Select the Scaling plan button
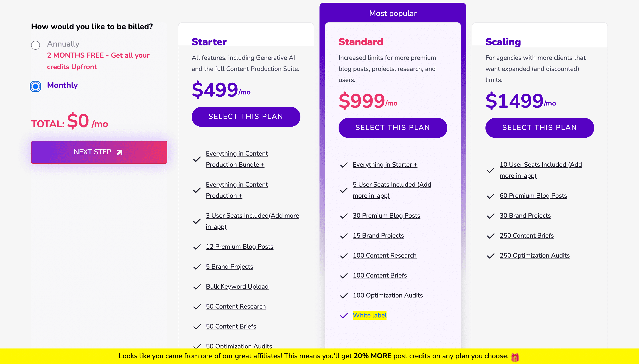The height and width of the screenshot is (364, 639). tap(539, 128)
